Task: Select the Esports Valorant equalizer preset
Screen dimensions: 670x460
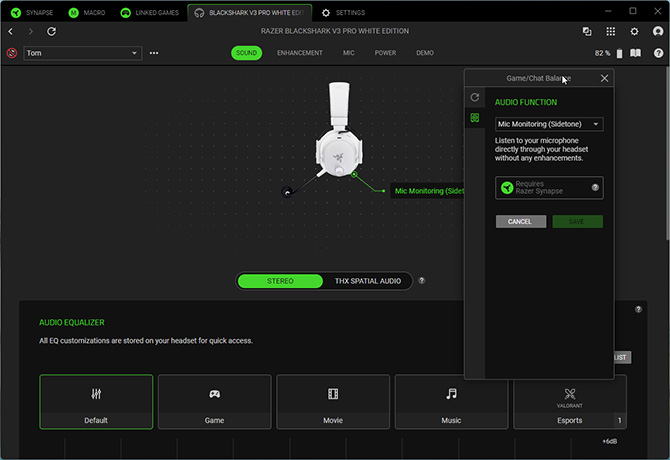Action: [570, 401]
